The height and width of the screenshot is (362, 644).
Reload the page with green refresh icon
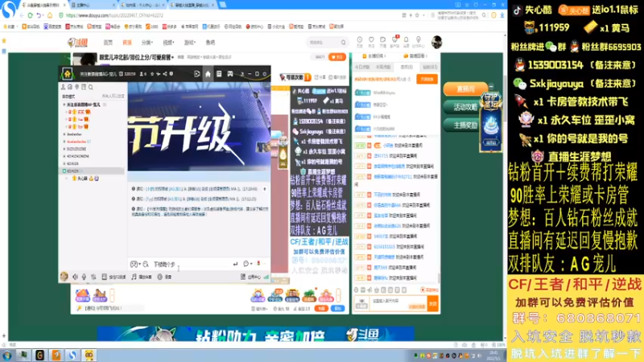(31, 15)
